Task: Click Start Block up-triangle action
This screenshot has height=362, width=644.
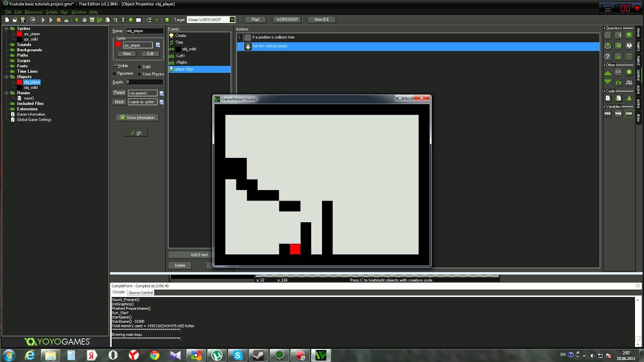Action: 608,73
